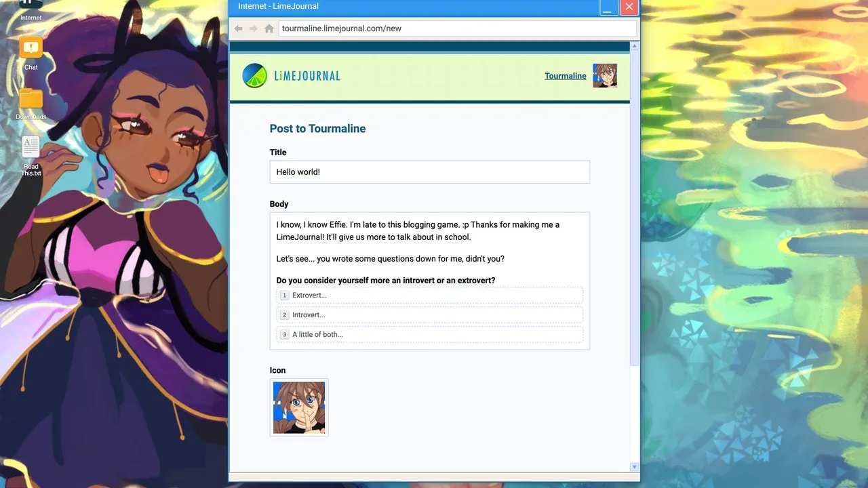
Task: Click the scrollbar down arrow
Action: 634,466
